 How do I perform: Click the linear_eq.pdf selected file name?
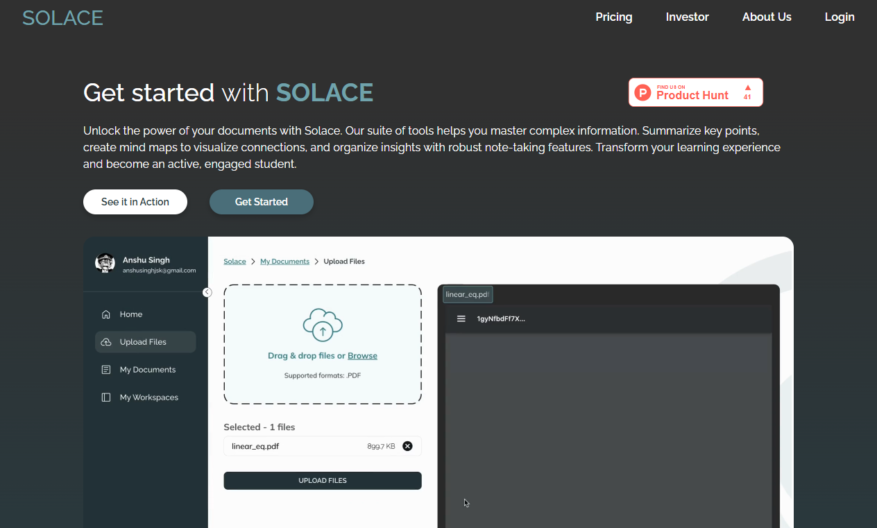[255, 446]
